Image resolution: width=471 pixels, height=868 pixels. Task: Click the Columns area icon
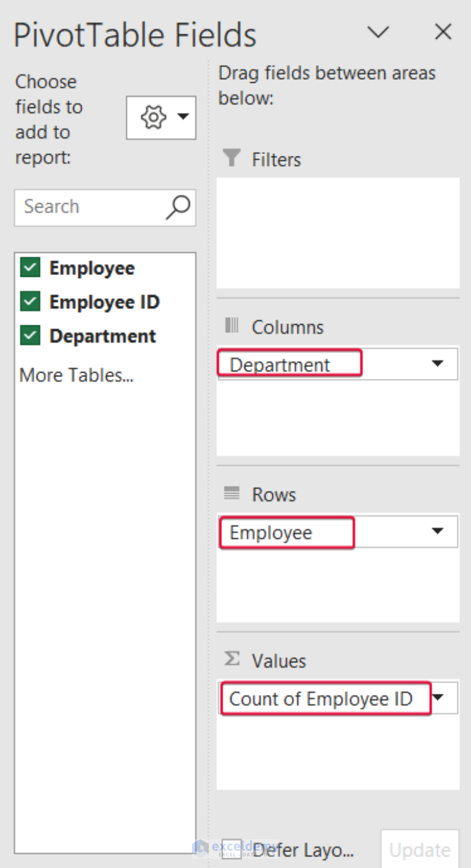[231, 326]
